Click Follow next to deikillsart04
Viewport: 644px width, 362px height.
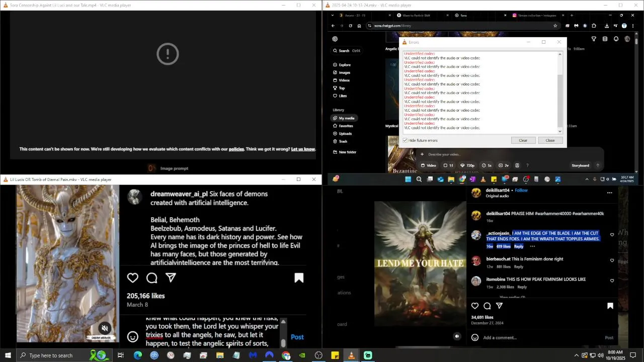pyautogui.click(x=521, y=191)
